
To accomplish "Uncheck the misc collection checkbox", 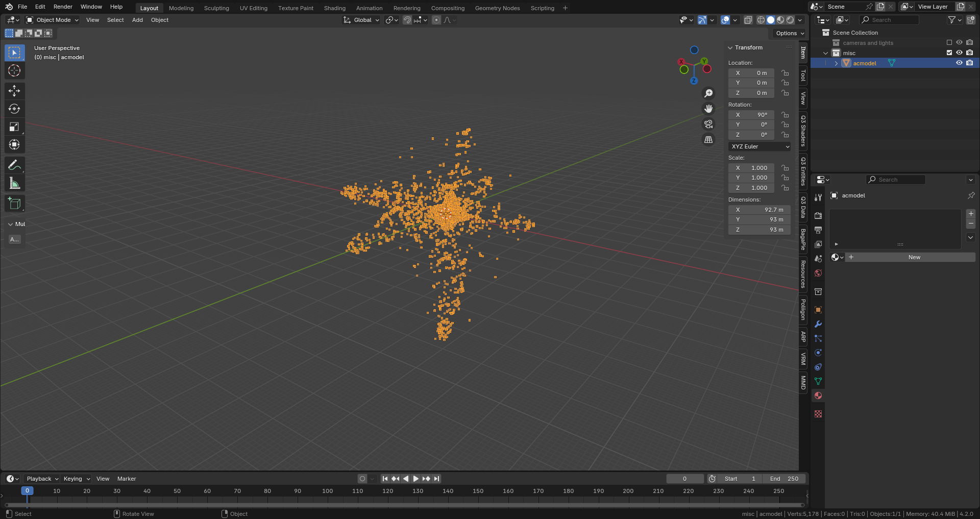I will coord(949,53).
